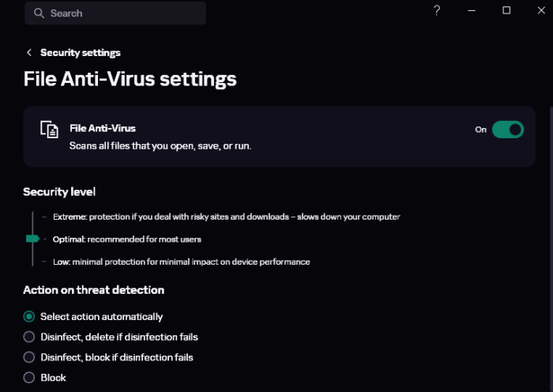Click the search magnifier icon
Image resolution: width=553 pixels, height=392 pixels.
(39, 13)
